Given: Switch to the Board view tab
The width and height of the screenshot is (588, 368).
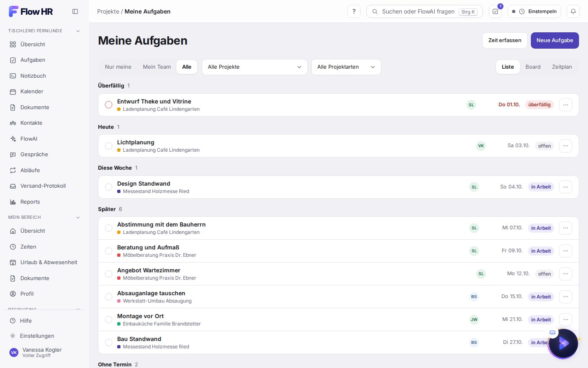Looking at the screenshot, I should [x=533, y=67].
